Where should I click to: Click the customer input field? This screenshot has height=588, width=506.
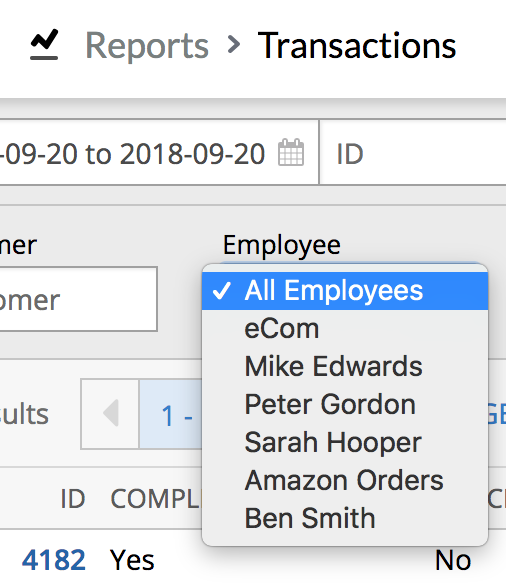pos(78,299)
